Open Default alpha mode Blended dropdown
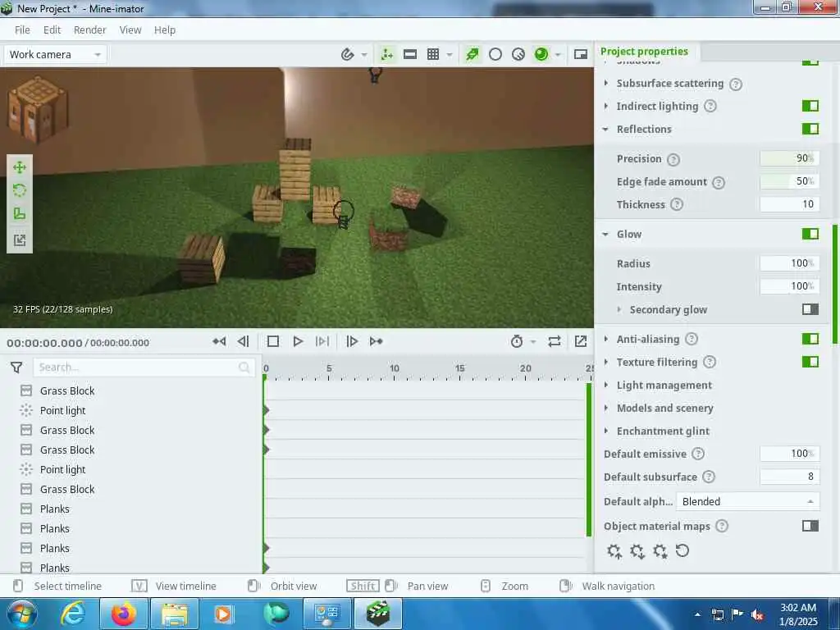This screenshot has height=630, width=840. 748,502
